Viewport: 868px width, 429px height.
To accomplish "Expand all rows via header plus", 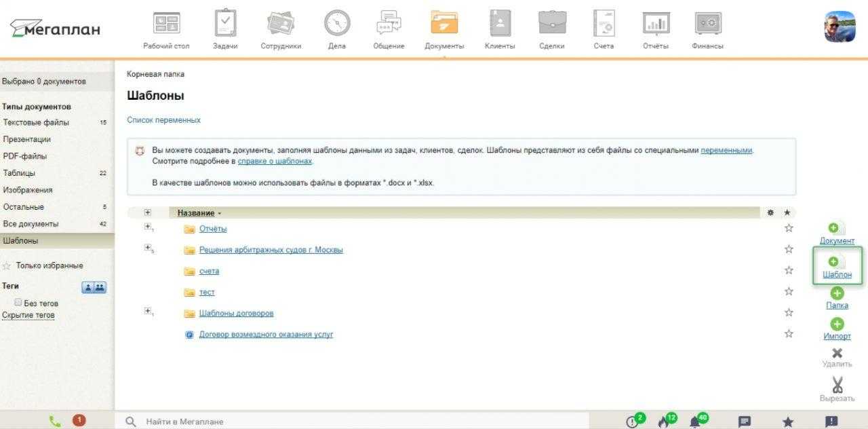I will 147,212.
